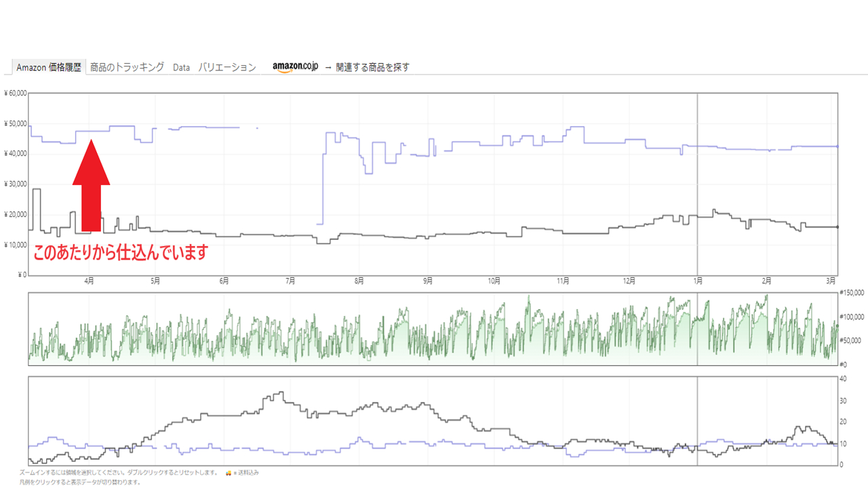Click the gray vertical marker line in price chart
The image size is (868, 488).
click(697, 184)
